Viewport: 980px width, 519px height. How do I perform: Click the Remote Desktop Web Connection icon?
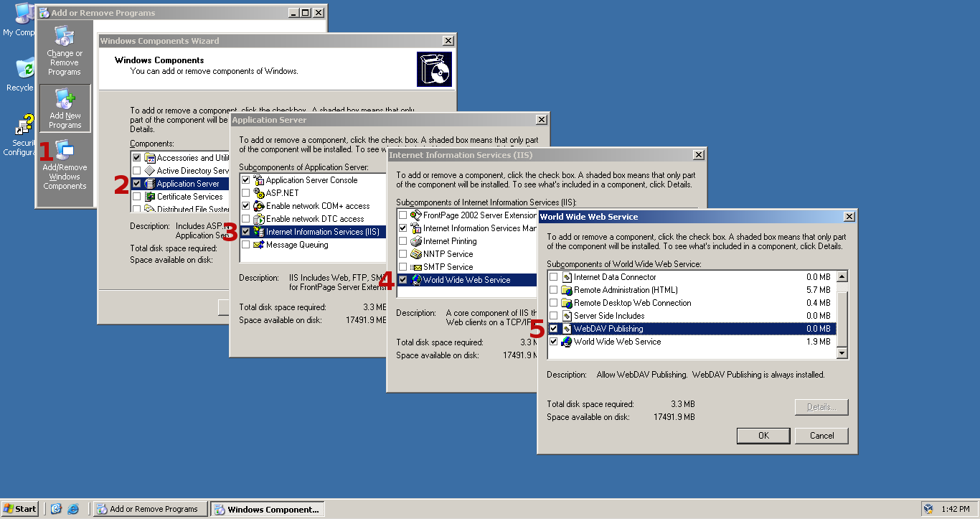(x=567, y=303)
